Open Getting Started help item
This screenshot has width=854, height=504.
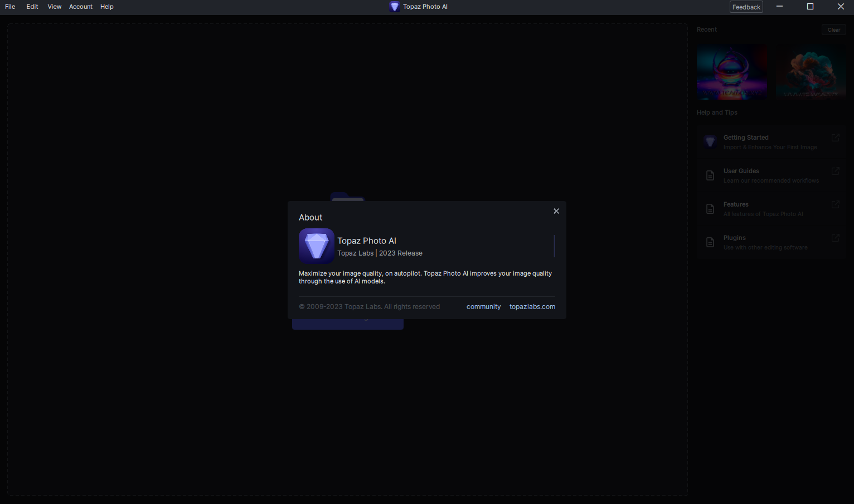(x=771, y=142)
